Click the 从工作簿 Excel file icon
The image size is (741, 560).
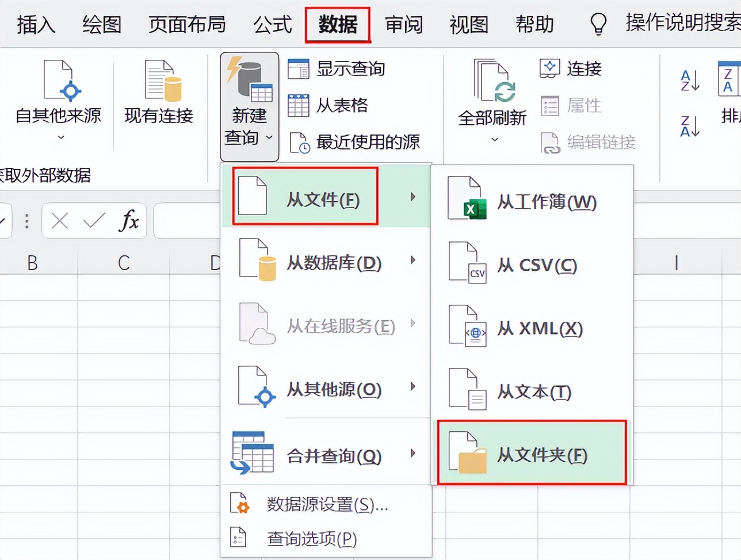point(467,199)
